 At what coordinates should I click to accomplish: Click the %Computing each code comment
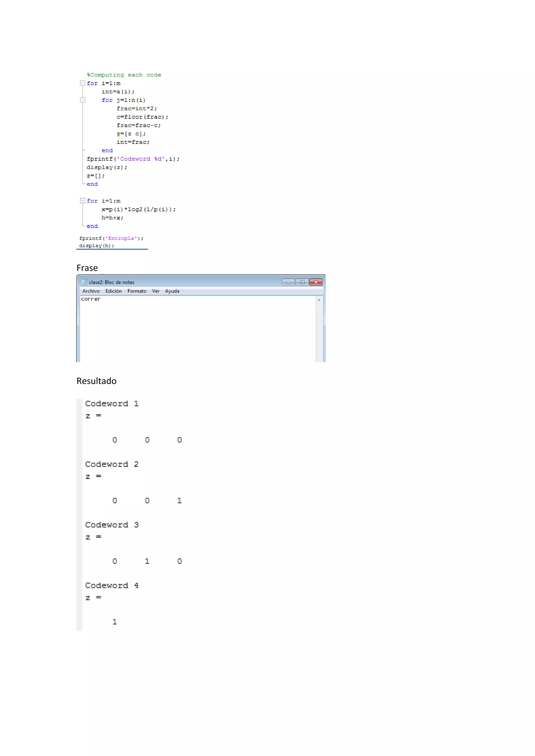coord(124,75)
